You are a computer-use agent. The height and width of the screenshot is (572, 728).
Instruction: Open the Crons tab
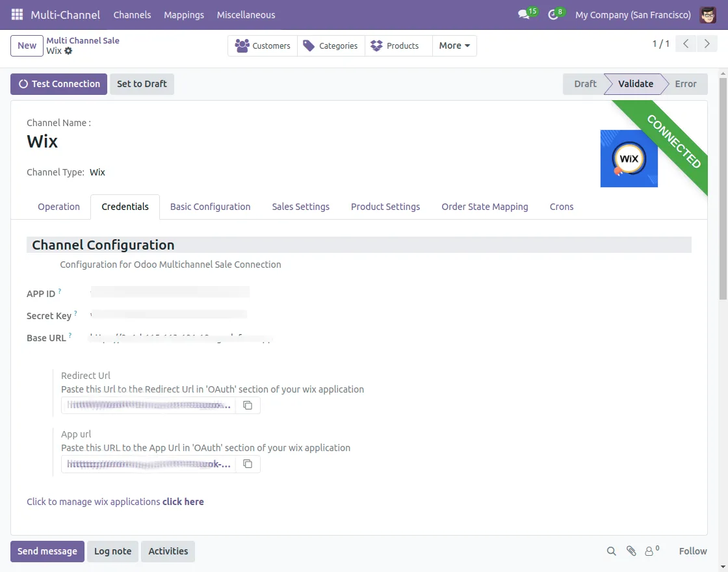coord(562,207)
